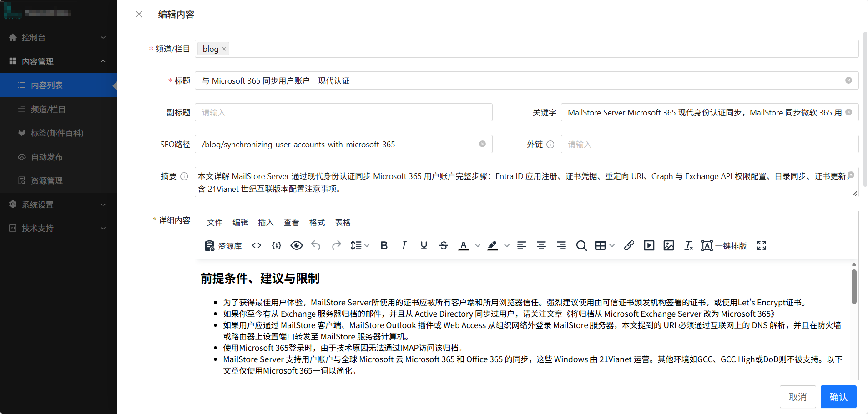Go to 频道/栏目 sidebar item

59,109
